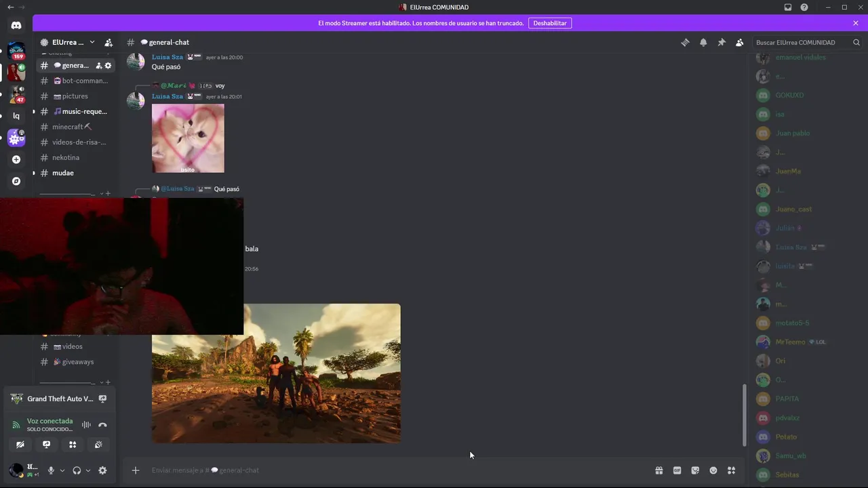Image resolution: width=868 pixels, height=488 pixels.
Task: Click the share your screen button in voice panel
Action: [46, 445]
